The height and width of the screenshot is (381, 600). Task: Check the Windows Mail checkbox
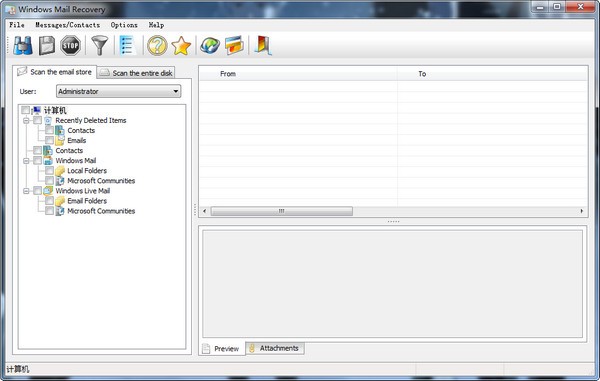(x=37, y=161)
